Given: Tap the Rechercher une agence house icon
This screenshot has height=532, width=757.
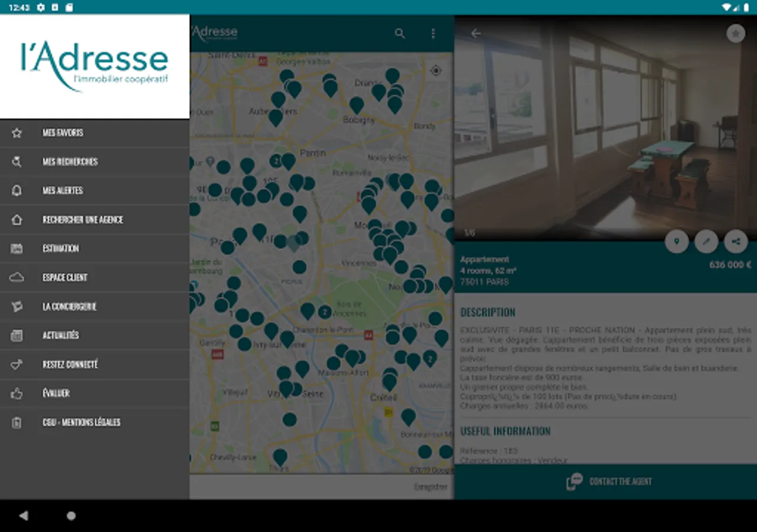Looking at the screenshot, I should tap(17, 220).
